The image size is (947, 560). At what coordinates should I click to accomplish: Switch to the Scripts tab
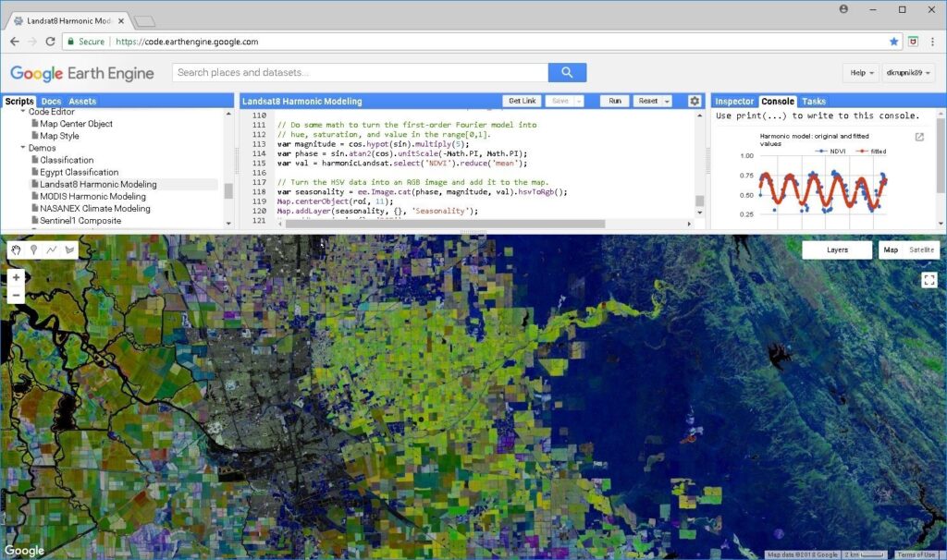pyautogui.click(x=19, y=102)
